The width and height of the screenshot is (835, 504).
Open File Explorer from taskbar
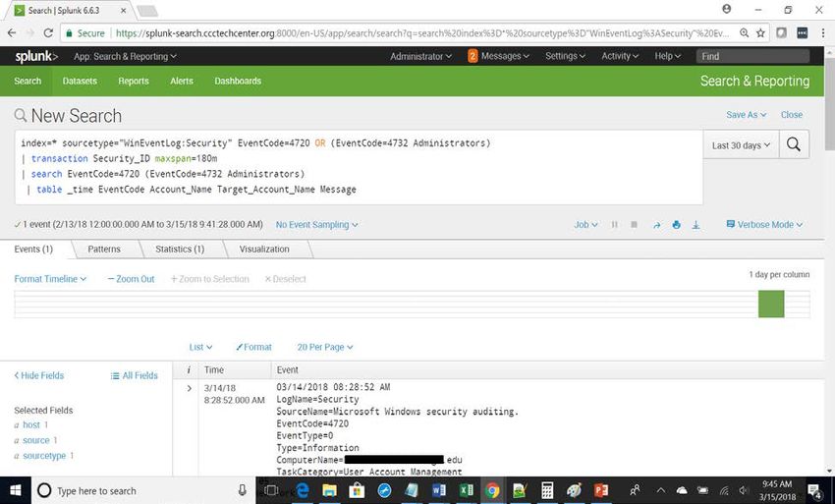click(330, 490)
